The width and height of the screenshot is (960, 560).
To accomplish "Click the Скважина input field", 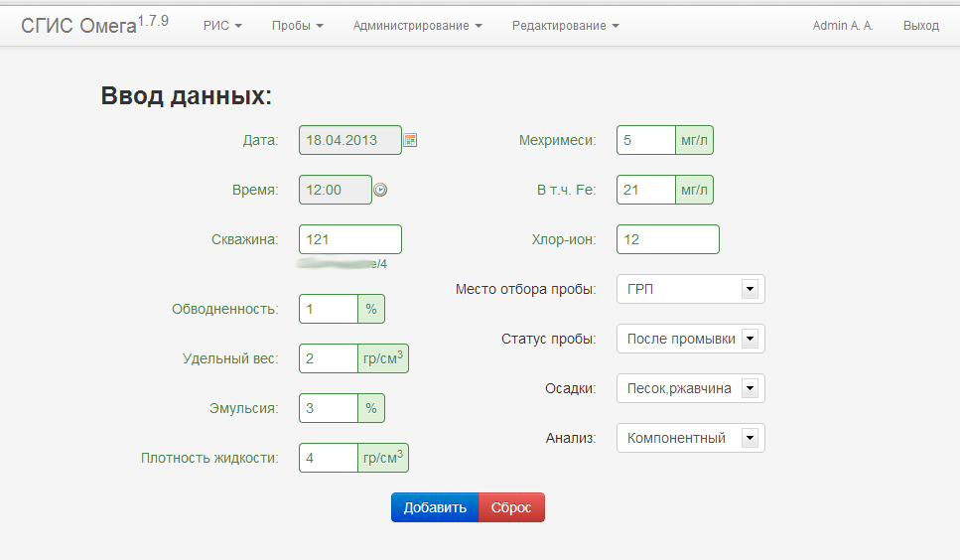I will point(350,239).
